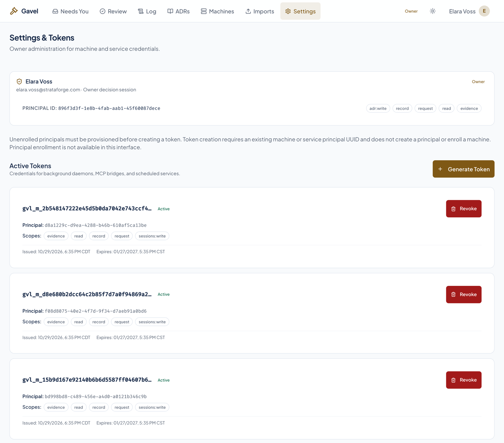This screenshot has height=443, width=504.
Task: Click the Principal ID value 896f3d3f
Action: 109,108
